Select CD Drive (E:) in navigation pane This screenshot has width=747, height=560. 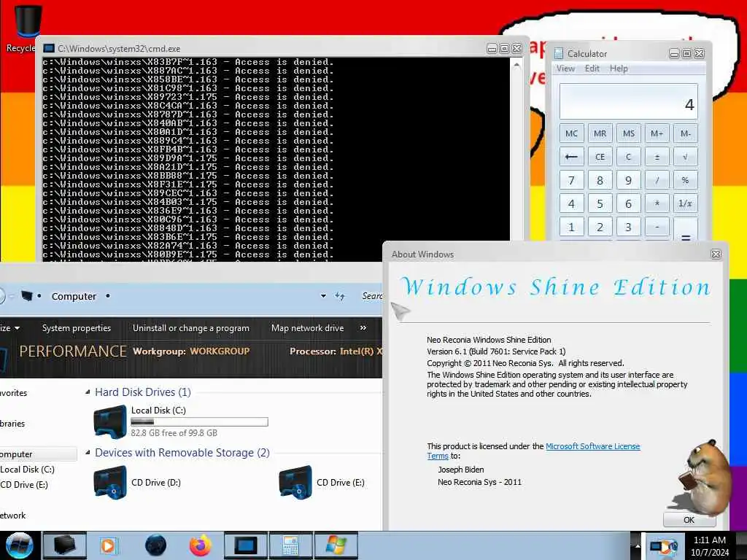click(24, 485)
